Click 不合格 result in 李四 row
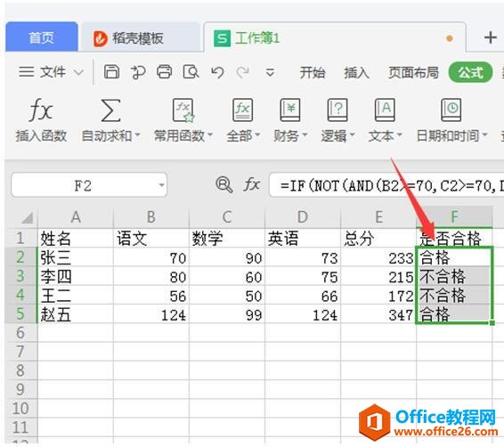Viewport: 504px width, 447px height. 454,276
